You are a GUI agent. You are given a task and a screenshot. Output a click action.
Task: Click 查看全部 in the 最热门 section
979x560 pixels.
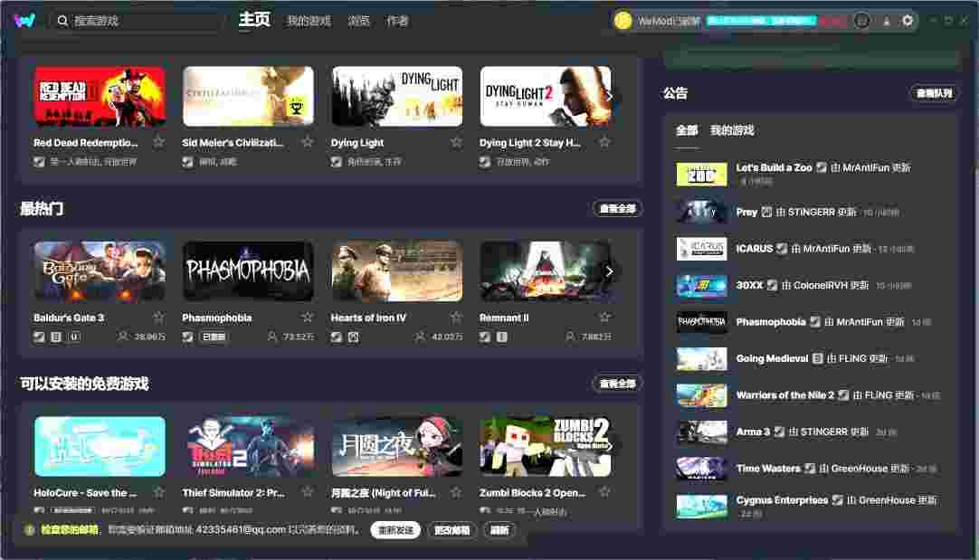coord(617,208)
